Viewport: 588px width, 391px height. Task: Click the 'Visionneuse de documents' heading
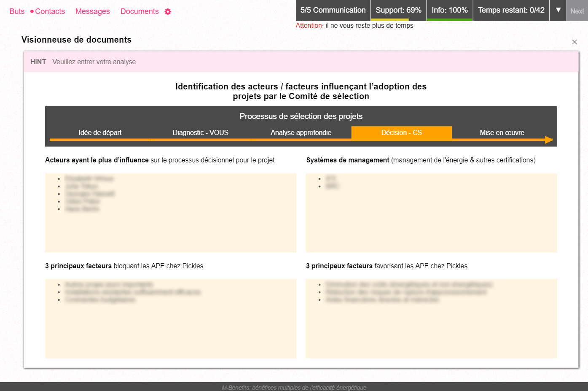(x=76, y=40)
